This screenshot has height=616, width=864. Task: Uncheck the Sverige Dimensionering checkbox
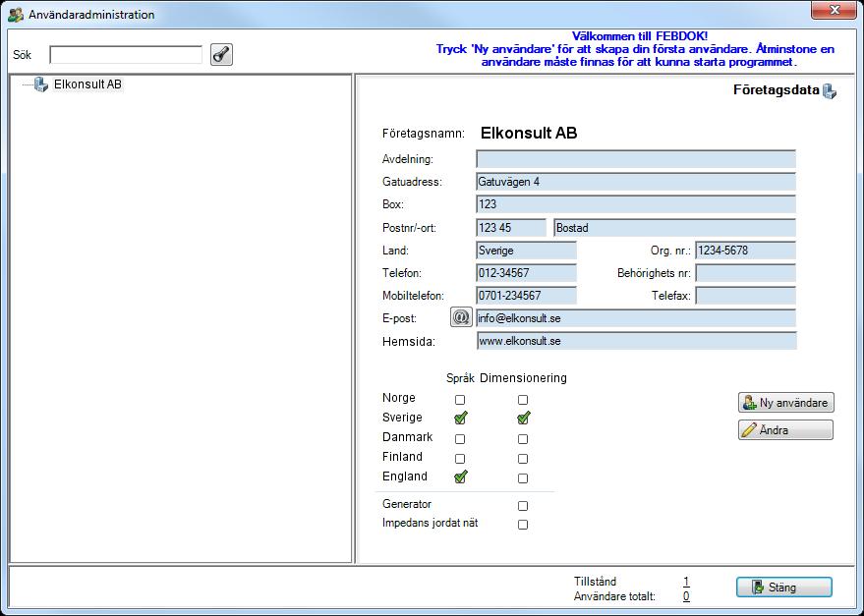[x=524, y=419]
